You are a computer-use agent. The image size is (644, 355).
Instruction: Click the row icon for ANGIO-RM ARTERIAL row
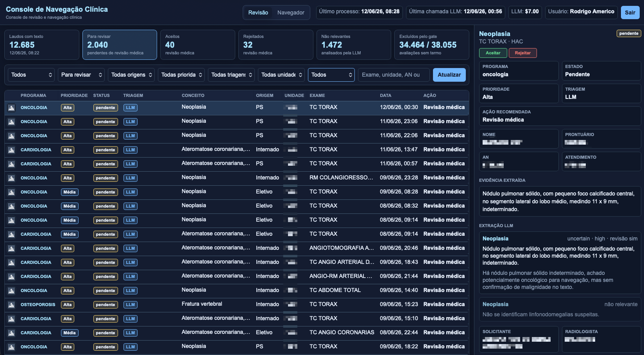[x=11, y=276]
